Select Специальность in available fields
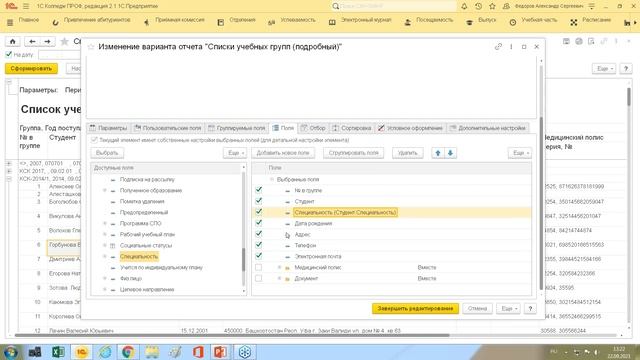Viewport: 640px width, 360px height. (139, 256)
